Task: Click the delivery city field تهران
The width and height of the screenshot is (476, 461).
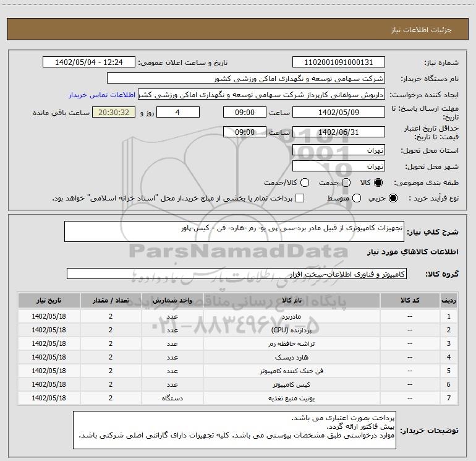Action: [339, 166]
